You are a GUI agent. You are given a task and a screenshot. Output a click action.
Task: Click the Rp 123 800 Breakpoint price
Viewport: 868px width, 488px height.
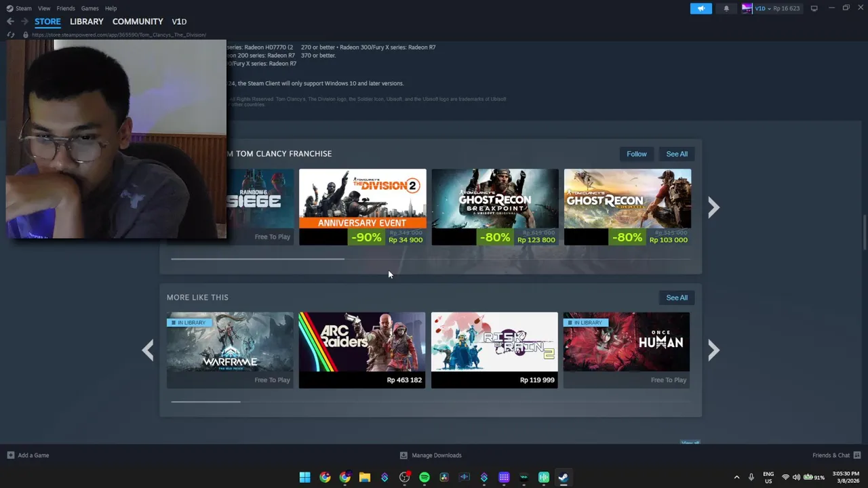[536, 240]
